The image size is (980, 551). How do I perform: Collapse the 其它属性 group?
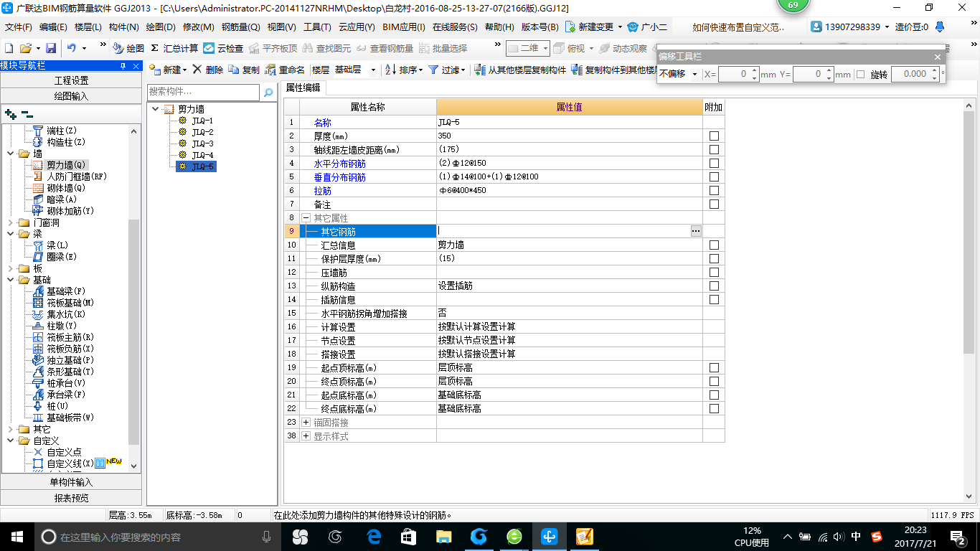click(306, 217)
